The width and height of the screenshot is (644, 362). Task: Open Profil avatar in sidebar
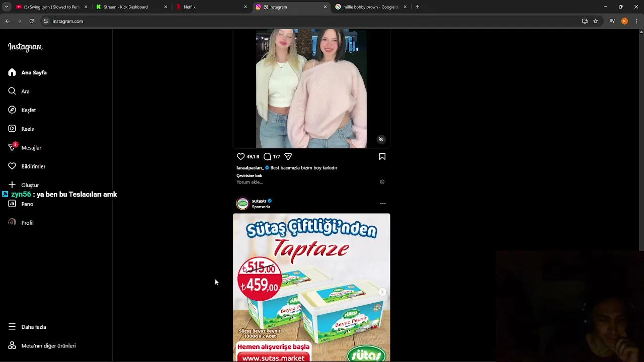pyautogui.click(x=12, y=222)
